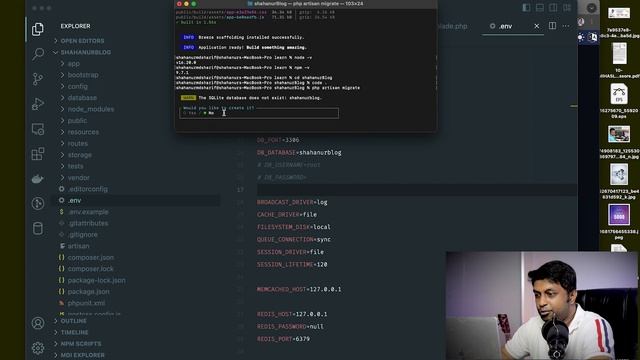Open Customize Layout button

coord(567,8)
